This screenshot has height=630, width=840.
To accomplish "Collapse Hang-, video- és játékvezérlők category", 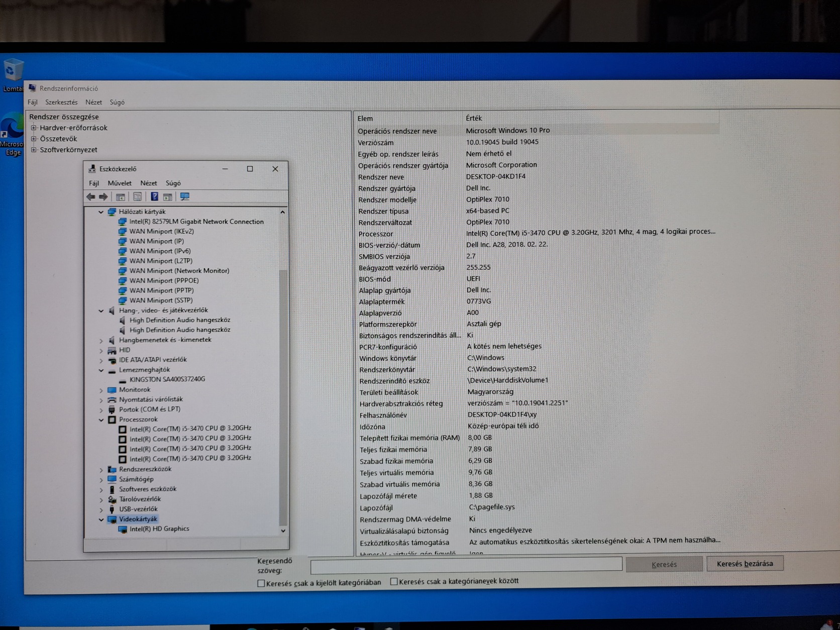I will click(x=101, y=311).
